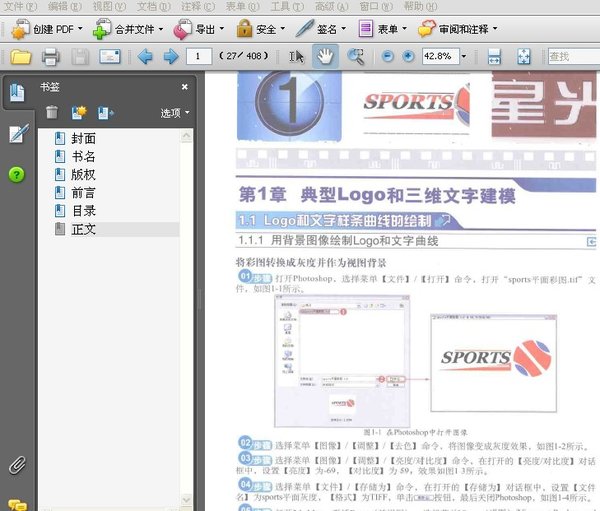Click the email envelope icon
Viewport: 600px width, 511px height.
110,57
